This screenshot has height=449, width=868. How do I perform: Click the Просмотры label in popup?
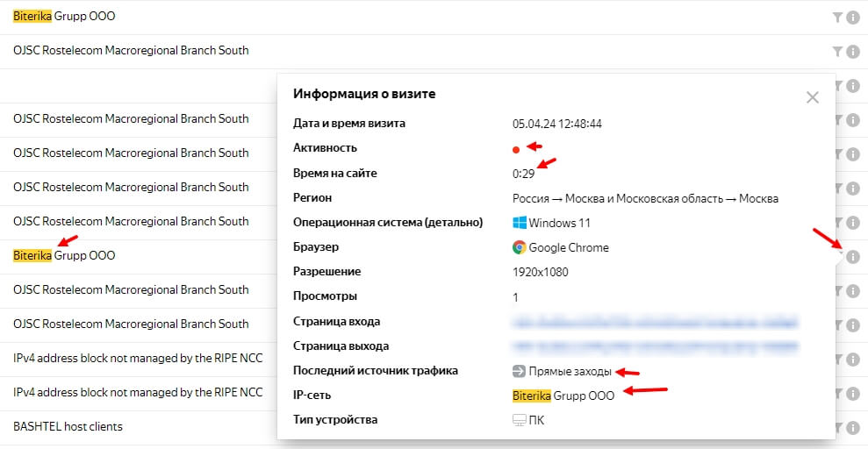[x=325, y=296]
